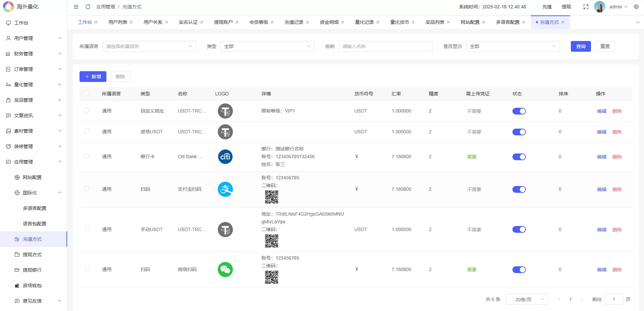Collapse the sidebar via hamburger icon

76,7
